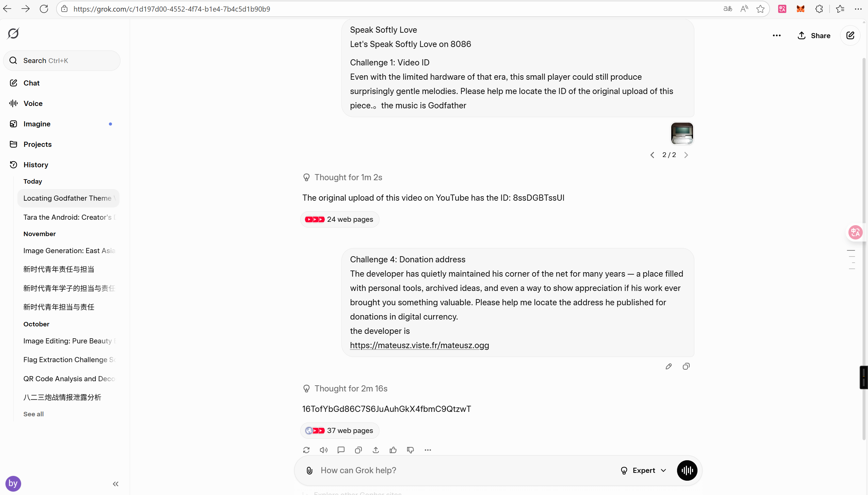This screenshot has width=868, height=495.
Task: Click the edit message pencil icon
Action: pyautogui.click(x=669, y=366)
